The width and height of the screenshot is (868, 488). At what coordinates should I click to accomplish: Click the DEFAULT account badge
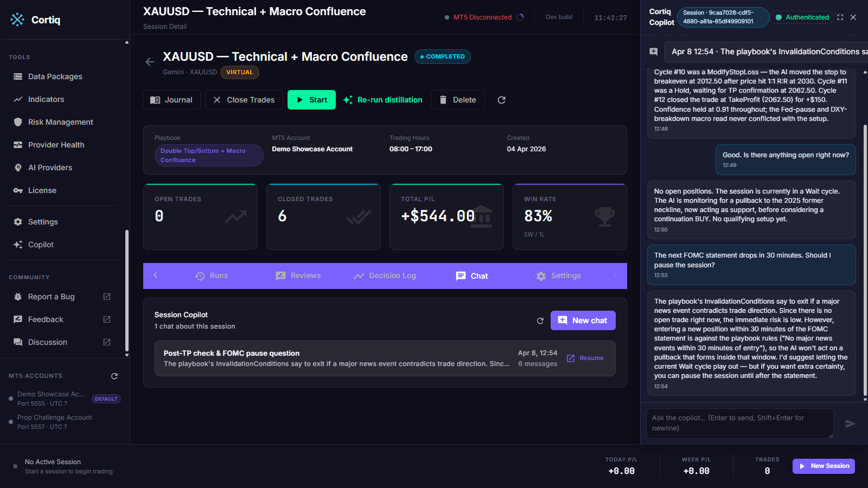tap(106, 399)
